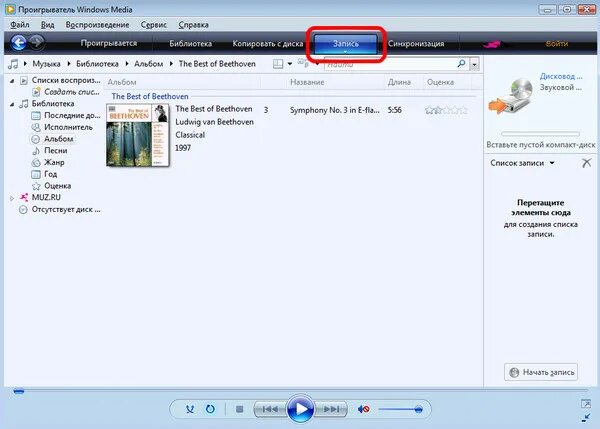Skip to previous track
Screen dimensions: 600x429
pos(270,409)
